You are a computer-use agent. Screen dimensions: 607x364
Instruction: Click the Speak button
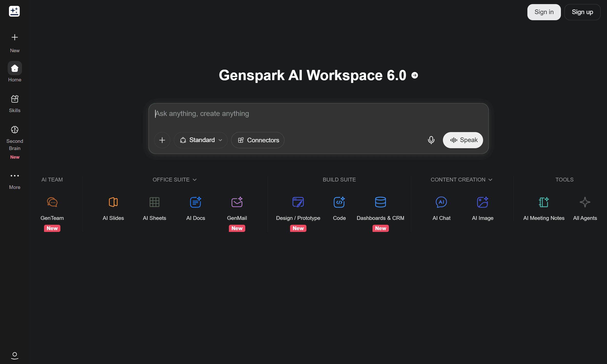[x=463, y=140]
